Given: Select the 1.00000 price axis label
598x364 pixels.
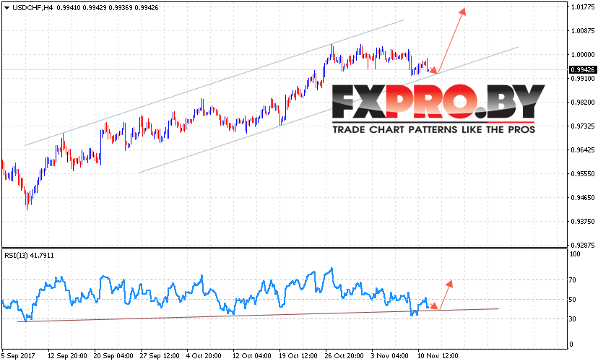Looking at the screenshot, I should pos(583,55).
